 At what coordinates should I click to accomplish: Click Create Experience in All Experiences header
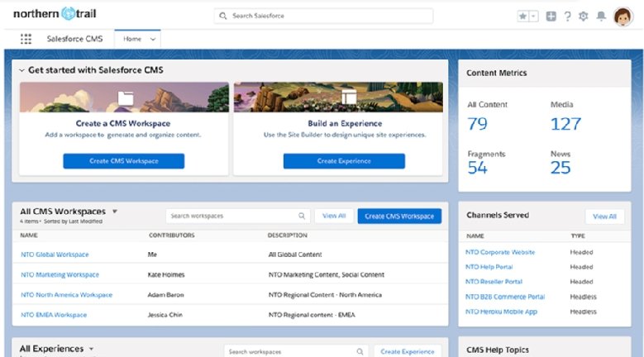pos(408,351)
